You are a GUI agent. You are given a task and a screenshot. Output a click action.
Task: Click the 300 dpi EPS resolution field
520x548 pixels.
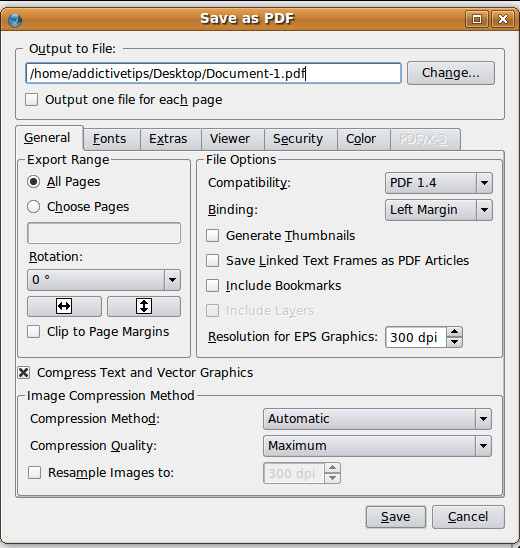point(416,337)
